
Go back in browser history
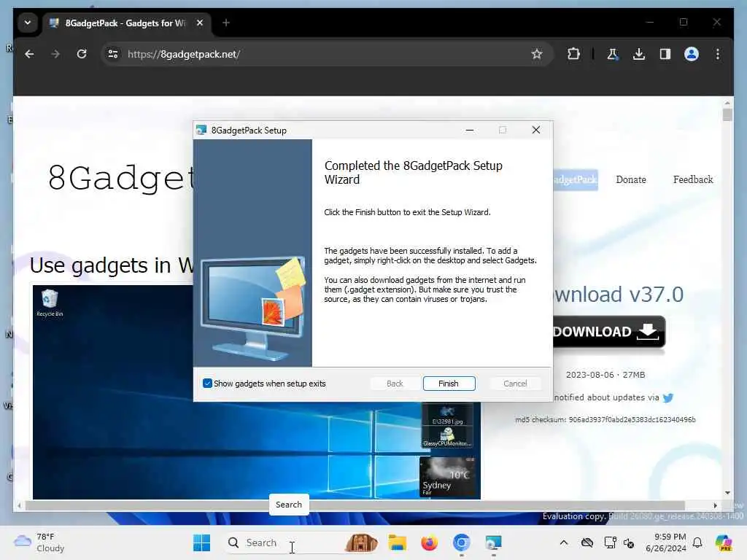(29, 54)
